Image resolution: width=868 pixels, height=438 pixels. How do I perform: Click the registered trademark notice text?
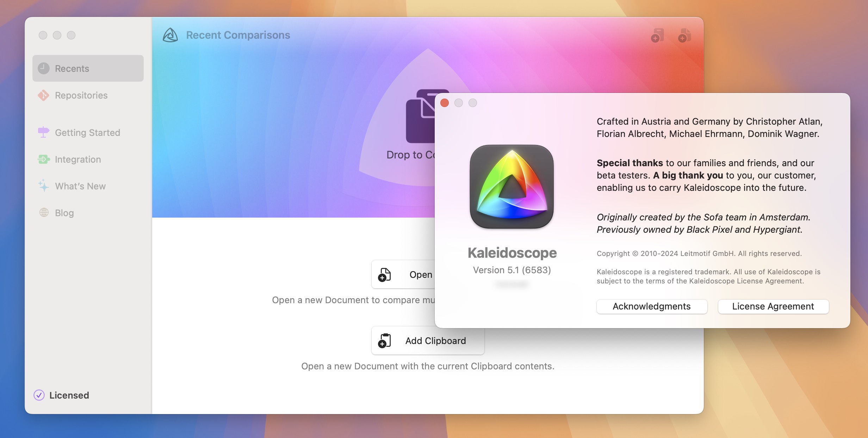click(x=708, y=276)
